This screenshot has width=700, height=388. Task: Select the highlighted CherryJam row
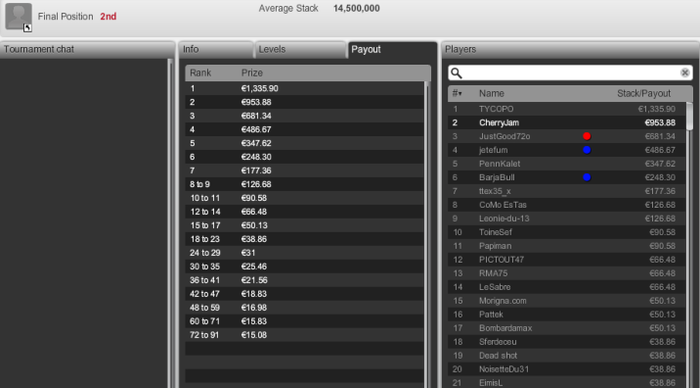coord(567,123)
